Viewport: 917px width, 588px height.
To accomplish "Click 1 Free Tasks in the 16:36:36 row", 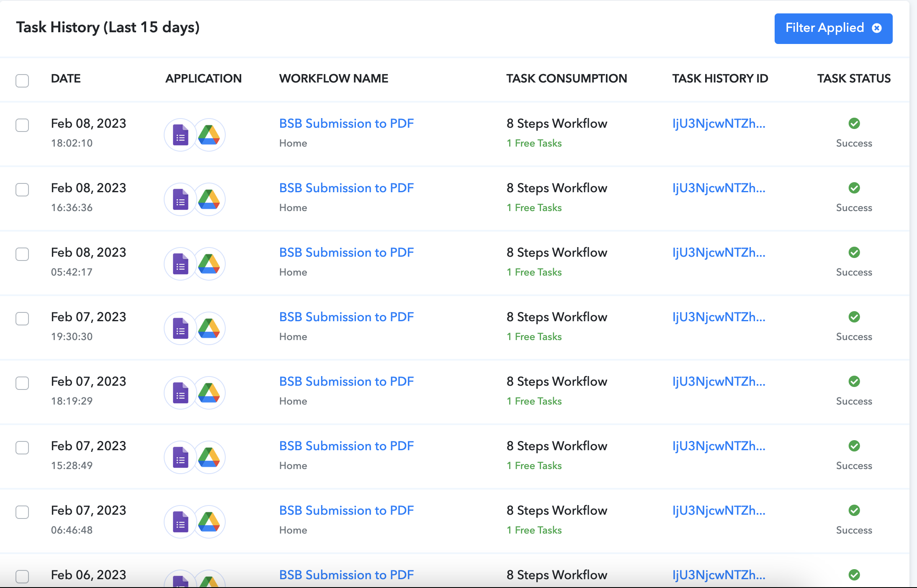I will [x=534, y=208].
